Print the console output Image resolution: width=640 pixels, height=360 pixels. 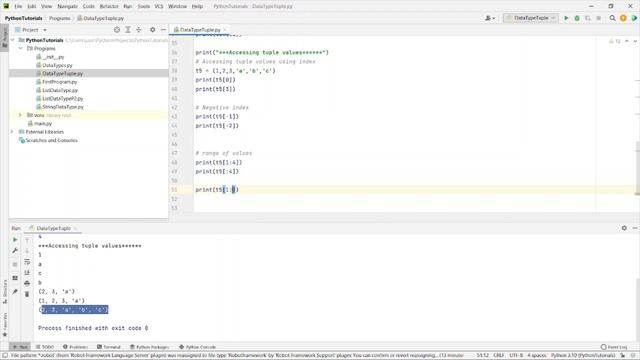pyautogui.click(x=27, y=283)
